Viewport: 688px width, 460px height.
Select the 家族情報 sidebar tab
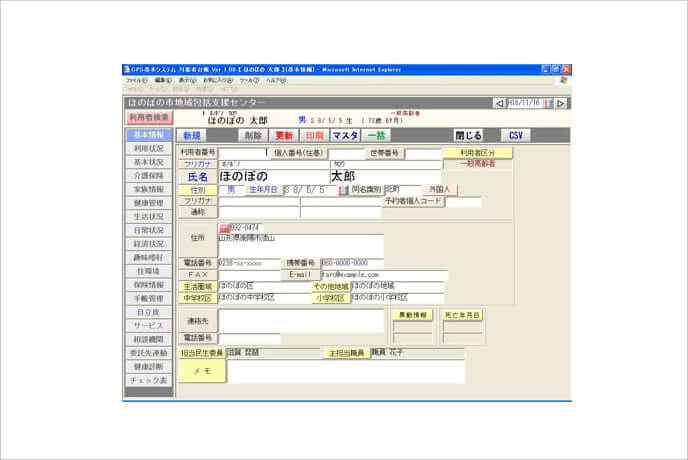149,189
